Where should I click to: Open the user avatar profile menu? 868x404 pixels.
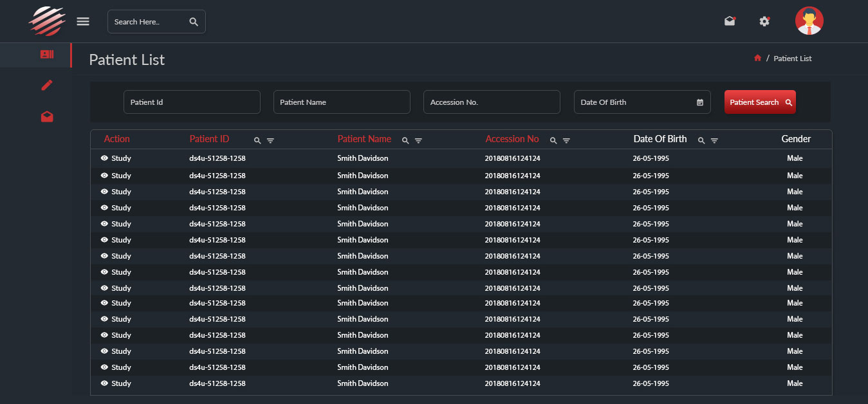click(809, 21)
